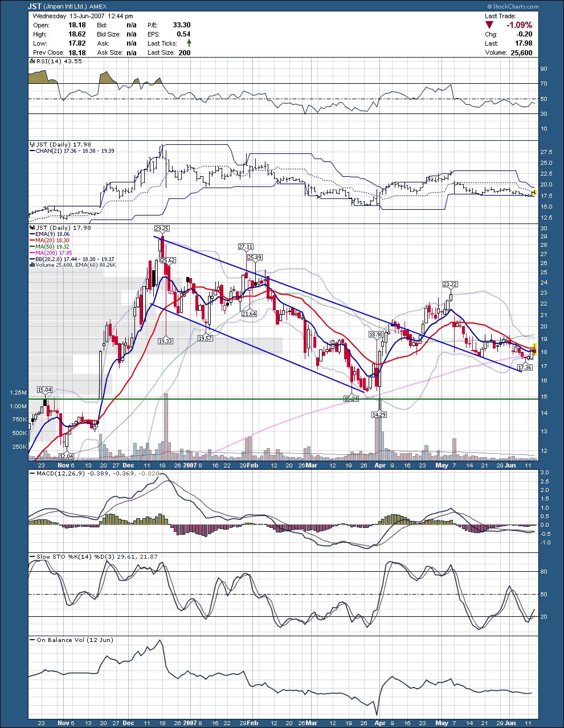Click the 18.90 price label
564x728 pixels.
coord(376,334)
